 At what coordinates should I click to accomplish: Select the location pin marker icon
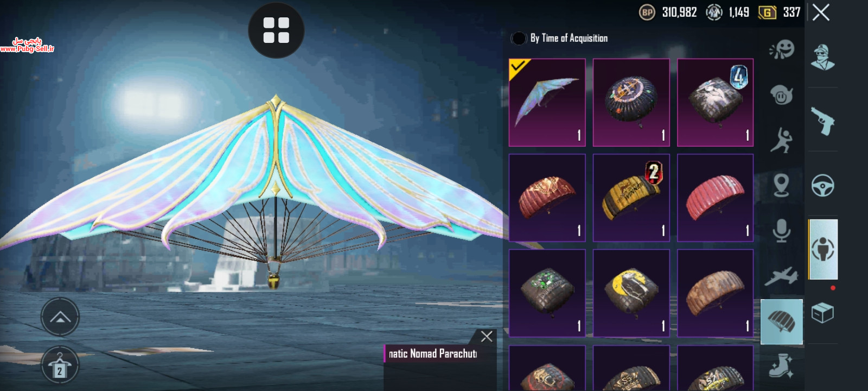click(781, 185)
